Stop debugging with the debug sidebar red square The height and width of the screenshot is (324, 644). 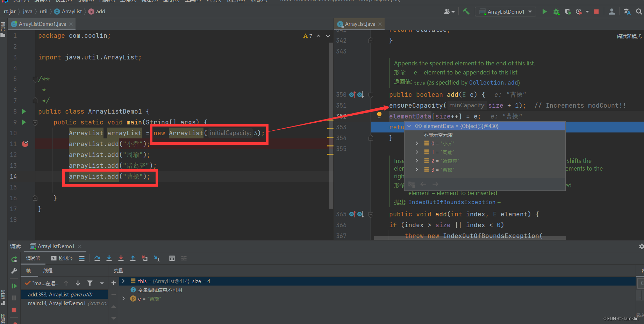click(14, 310)
